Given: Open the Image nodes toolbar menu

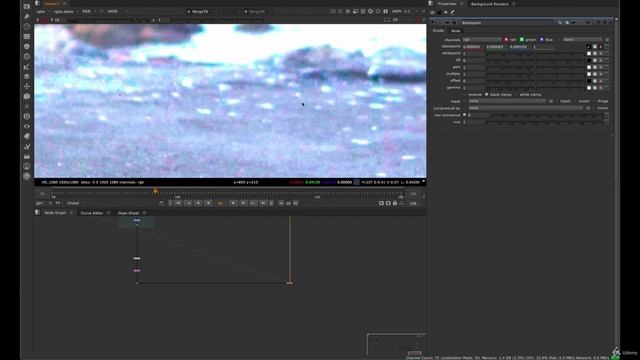Looking at the screenshot, I should click(27, 7).
